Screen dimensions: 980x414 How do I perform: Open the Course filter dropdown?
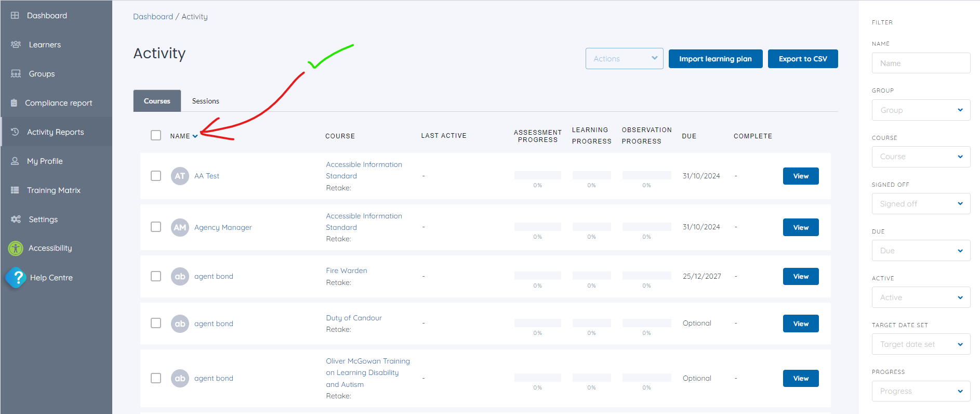[x=921, y=157]
